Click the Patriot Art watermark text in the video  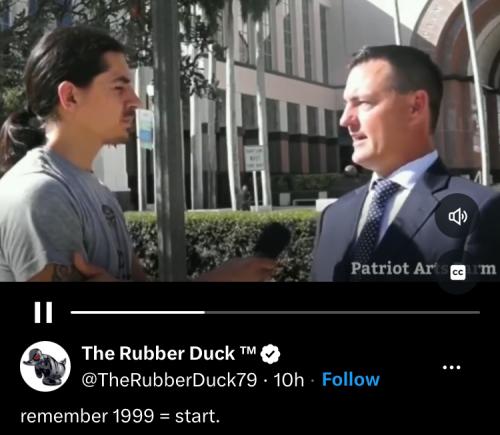tap(423, 268)
